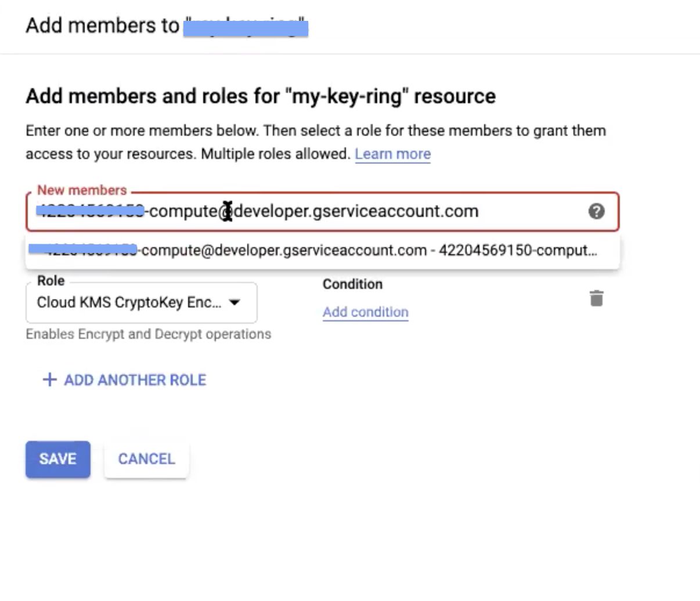The image size is (700, 601).
Task: Click the Condition heading
Action: [352, 284]
